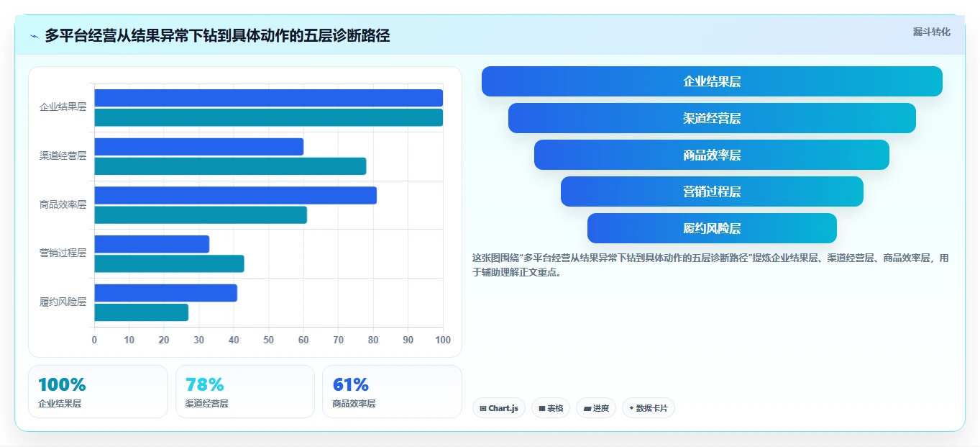980x447 pixels.
Task: Click the Chart.js tag chip
Action: (x=499, y=408)
